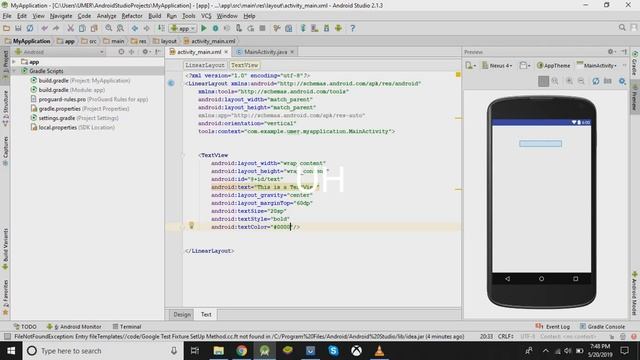Open the Nexus 4 device dropdown
The height and width of the screenshot is (360, 640).
point(497,65)
